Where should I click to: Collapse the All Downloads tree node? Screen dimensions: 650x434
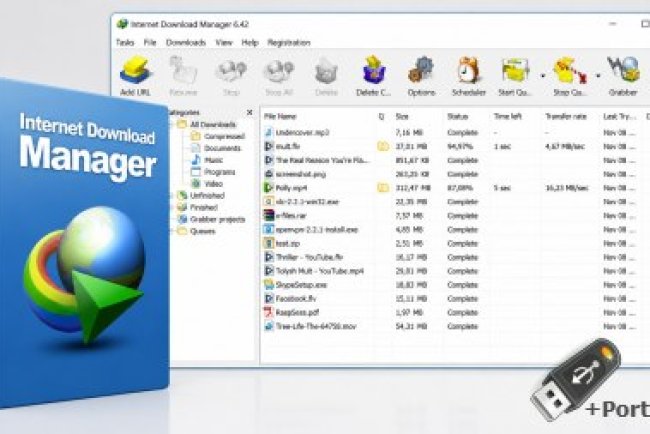coord(172,124)
